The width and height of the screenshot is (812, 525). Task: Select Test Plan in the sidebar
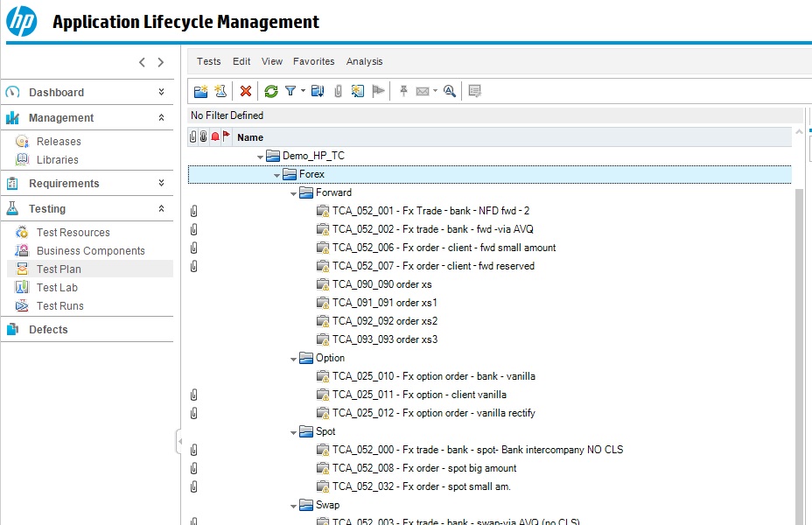[59, 269]
